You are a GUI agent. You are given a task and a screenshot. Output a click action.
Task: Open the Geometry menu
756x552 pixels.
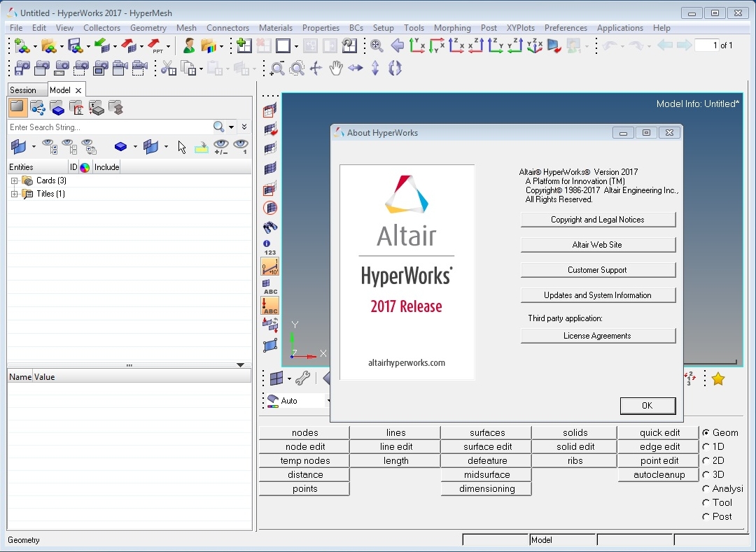coord(148,28)
